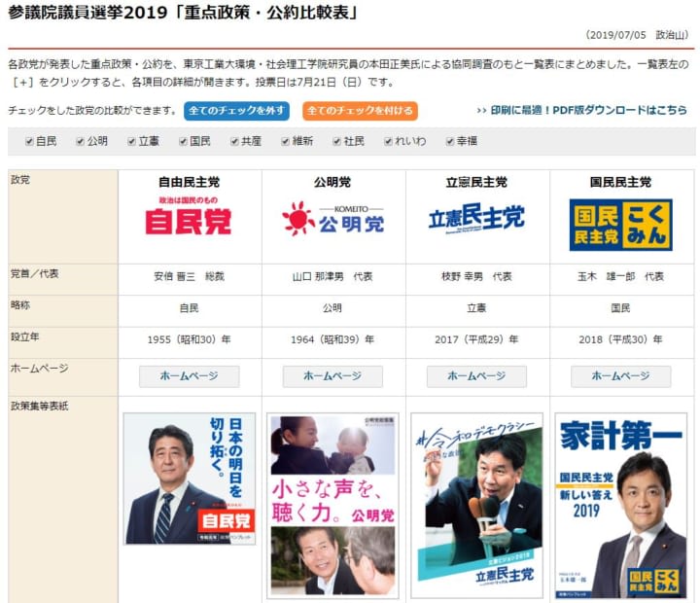Open 自民党 policy pamphlet cover
Image resolution: width=700 pixels, height=603 pixels.
190,479
